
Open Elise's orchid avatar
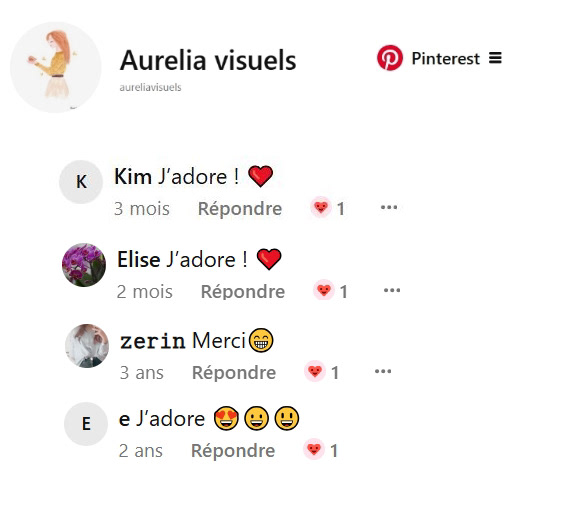click(84, 265)
